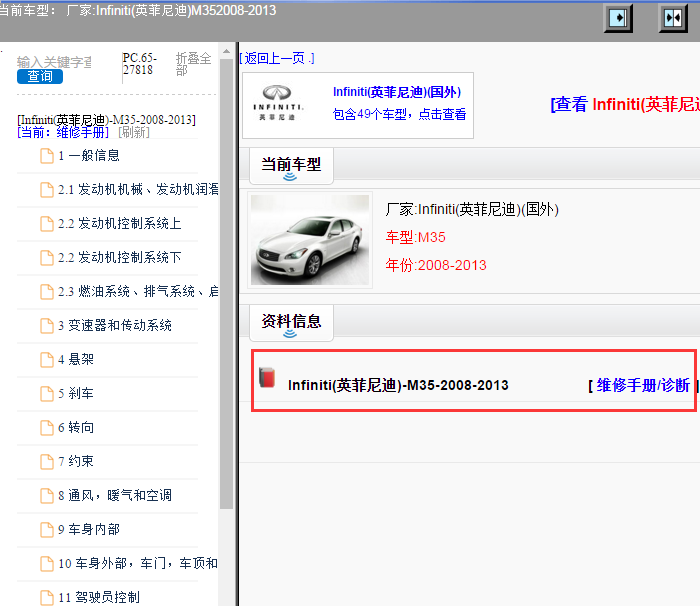Select the 5 刹车 entry
Screen dimensions: 700x606
76,393
